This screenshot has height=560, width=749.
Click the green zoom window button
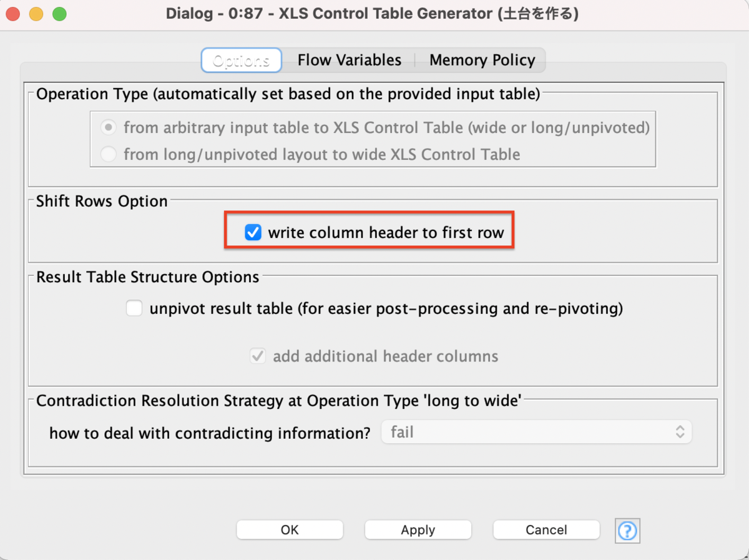[x=59, y=14]
